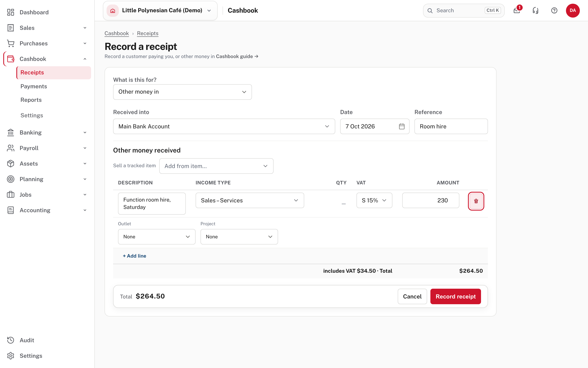
Task: Select Receipts in the Cashbook menu
Action: pos(54,73)
